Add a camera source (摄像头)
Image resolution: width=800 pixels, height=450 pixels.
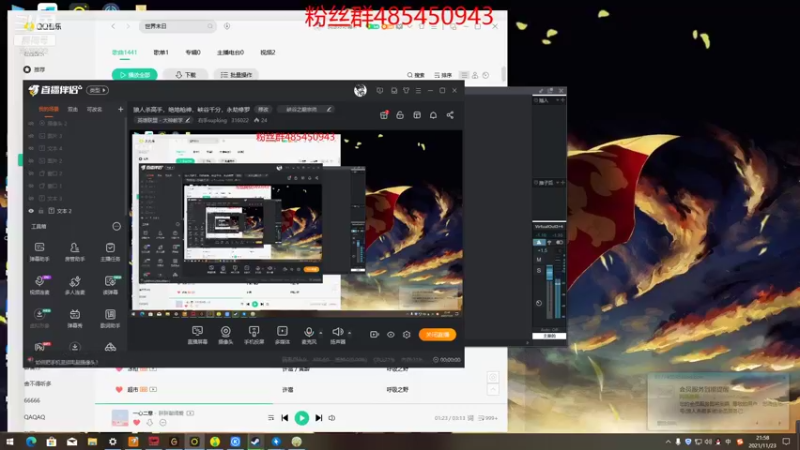pyautogui.click(x=226, y=335)
